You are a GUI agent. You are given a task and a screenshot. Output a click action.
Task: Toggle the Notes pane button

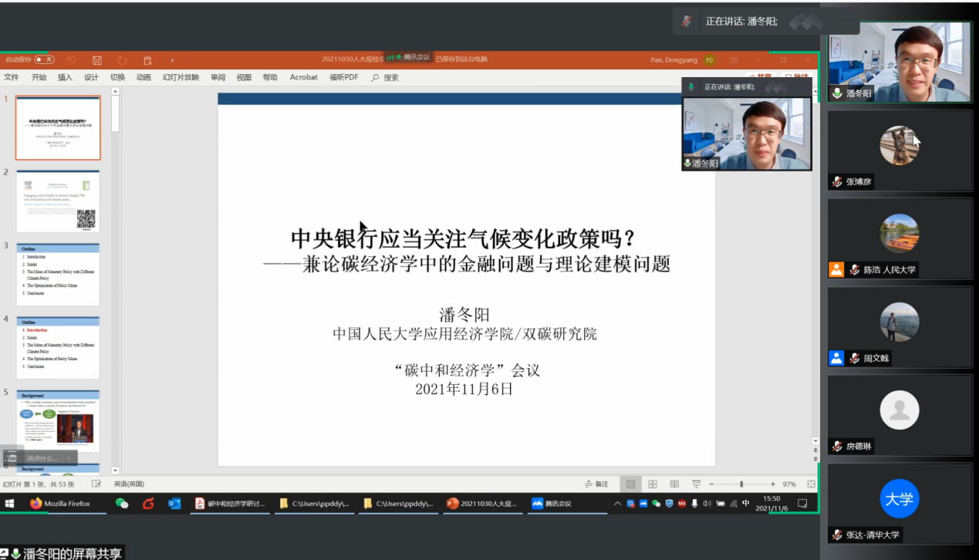pyautogui.click(x=596, y=484)
